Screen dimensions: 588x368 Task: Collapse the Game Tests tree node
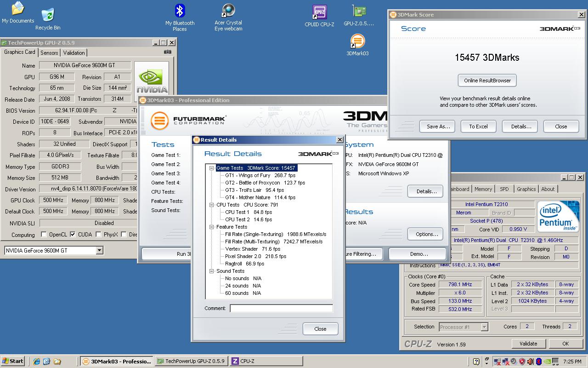212,168
